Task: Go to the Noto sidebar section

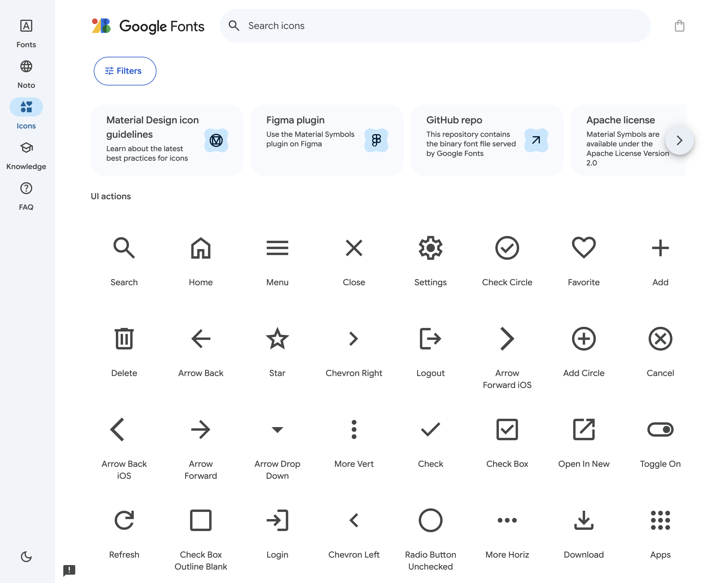Action: [x=26, y=74]
